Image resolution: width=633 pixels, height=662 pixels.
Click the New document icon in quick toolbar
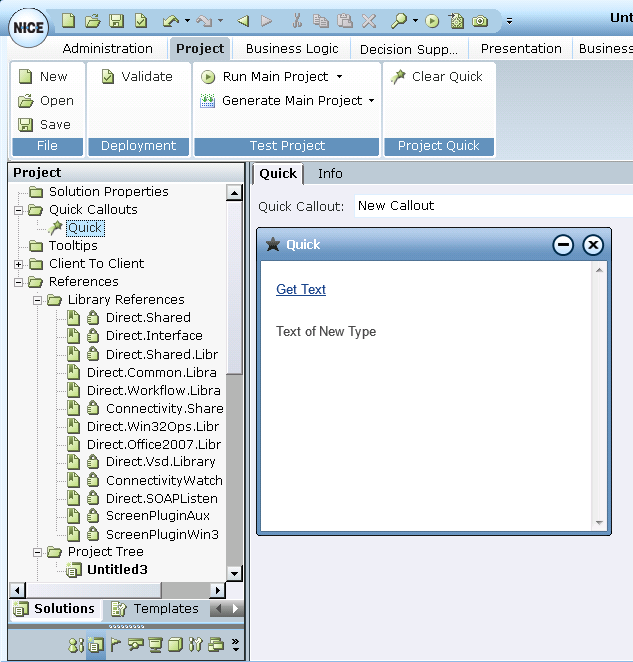pyautogui.click(x=68, y=20)
